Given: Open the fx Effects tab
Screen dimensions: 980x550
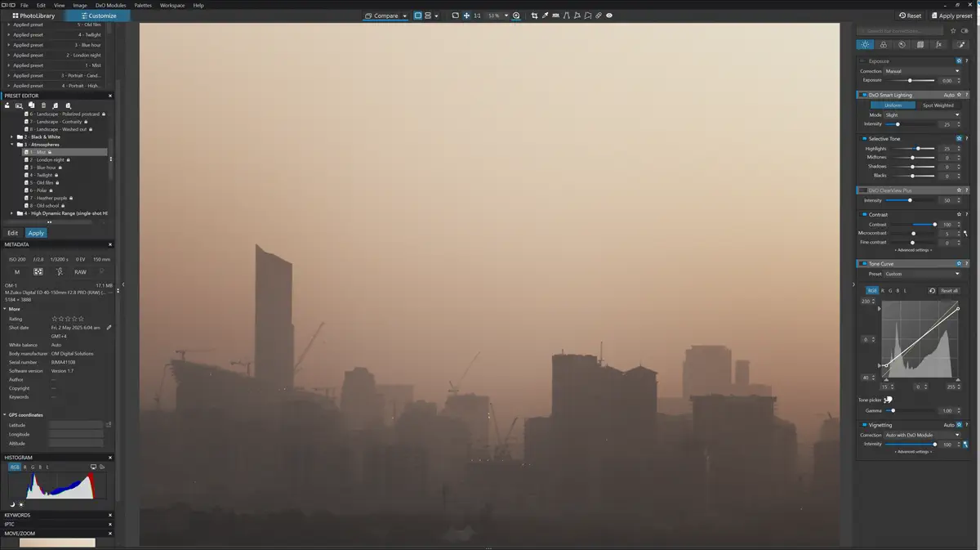Looking at the screenshot, I should [x=938, y=44].
